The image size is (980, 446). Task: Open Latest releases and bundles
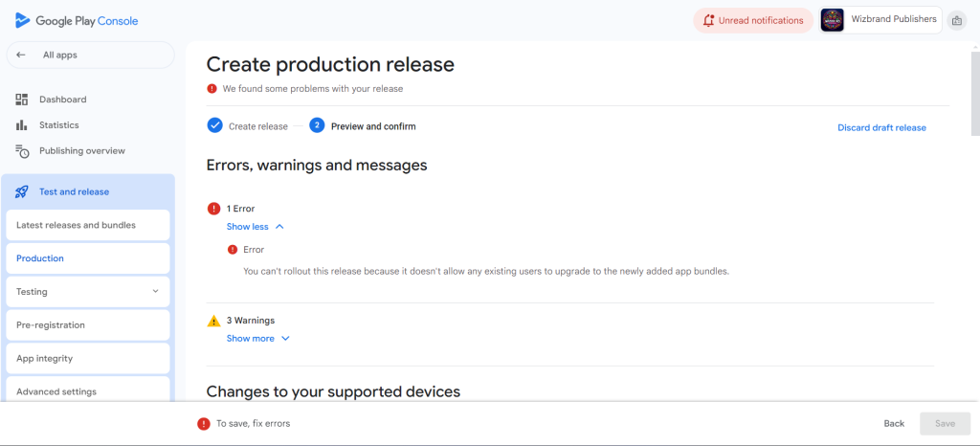(x=88, y=225)
